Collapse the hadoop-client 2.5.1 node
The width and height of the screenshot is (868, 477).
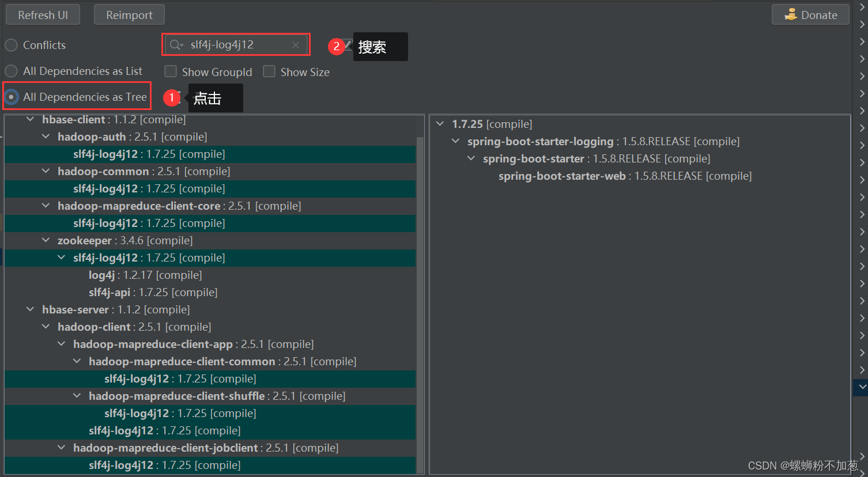click(46, 327)
